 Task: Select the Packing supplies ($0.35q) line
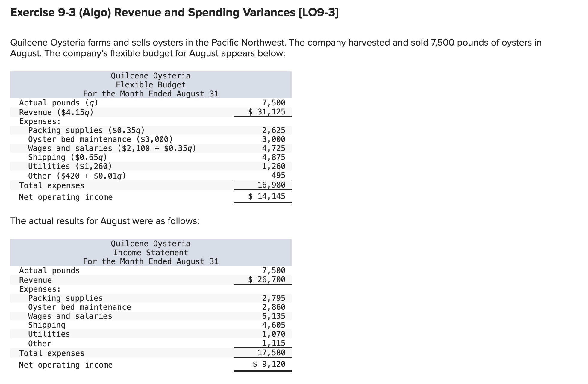(86, 130)
